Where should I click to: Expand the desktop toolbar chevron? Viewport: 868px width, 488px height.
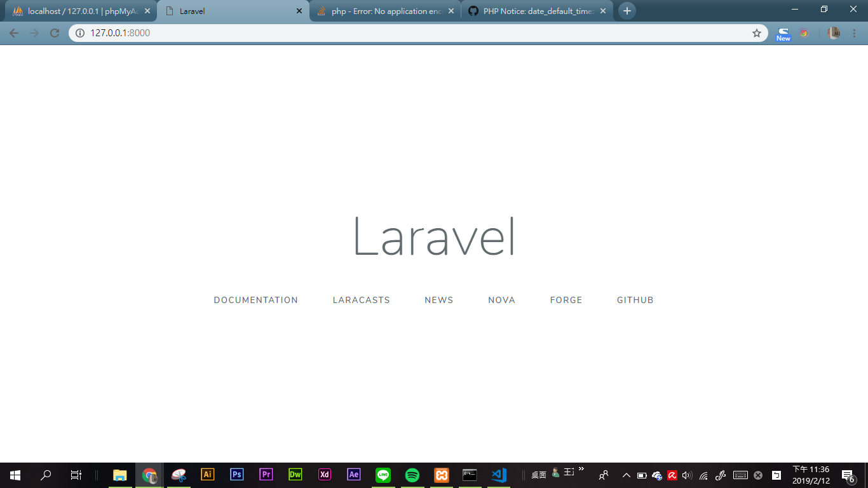coord(581,469)
